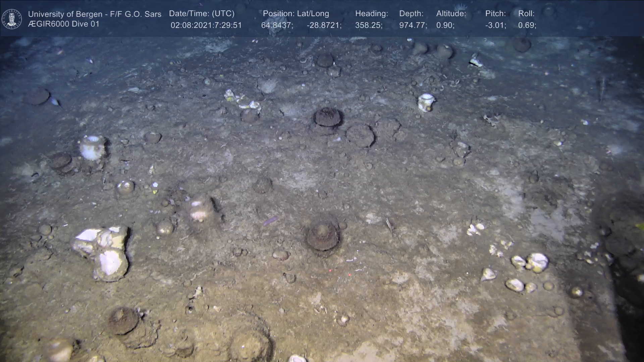The height and width of the screenshot is (362, 644).
Task: Select the roll value 0.69
Action: point(527,25)
